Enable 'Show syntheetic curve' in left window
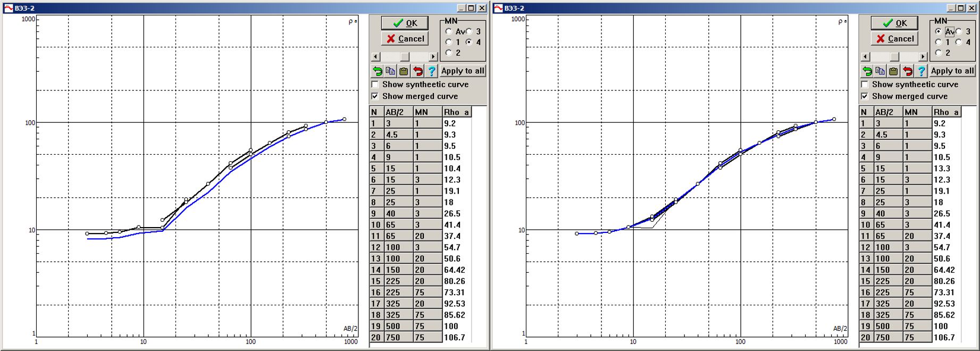This screenshot has width=980, height=351. 375,84
